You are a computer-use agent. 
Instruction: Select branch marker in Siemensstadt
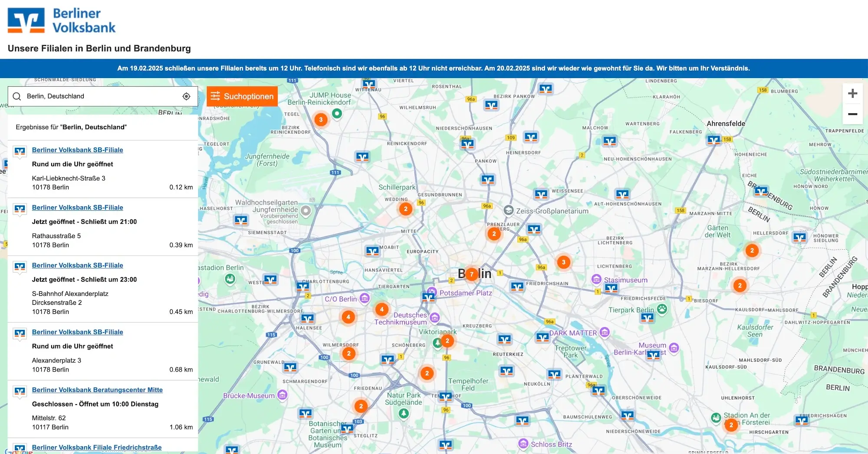(x=241, y=220)
